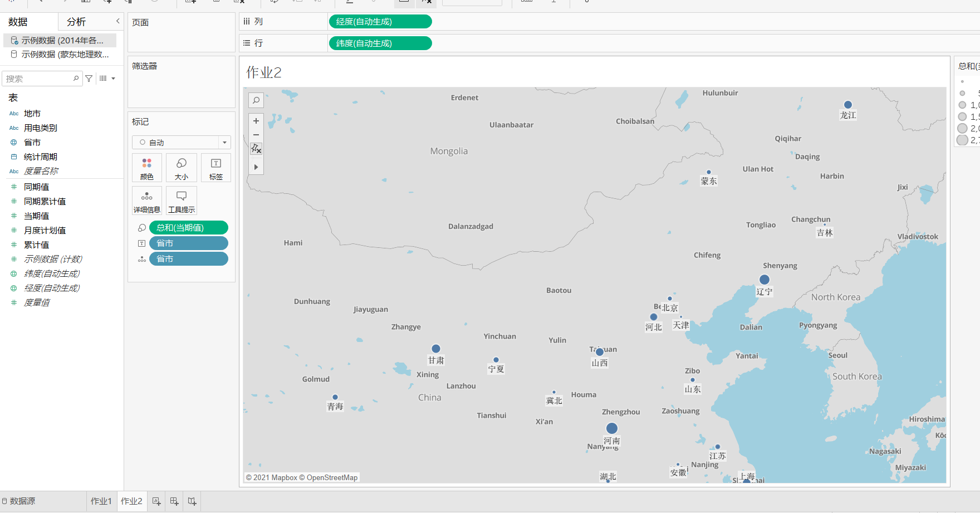Click the 龙江 circle mark on the map

(x=848, y=105)
